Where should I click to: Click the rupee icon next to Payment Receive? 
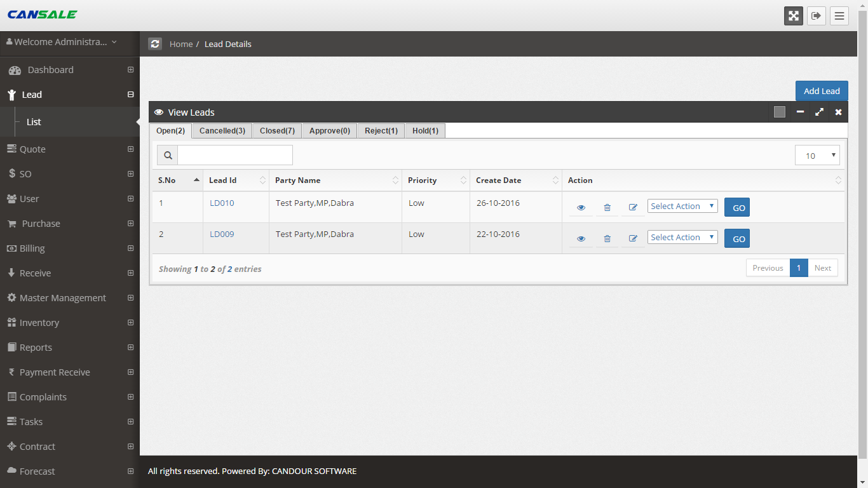[11, 372]
